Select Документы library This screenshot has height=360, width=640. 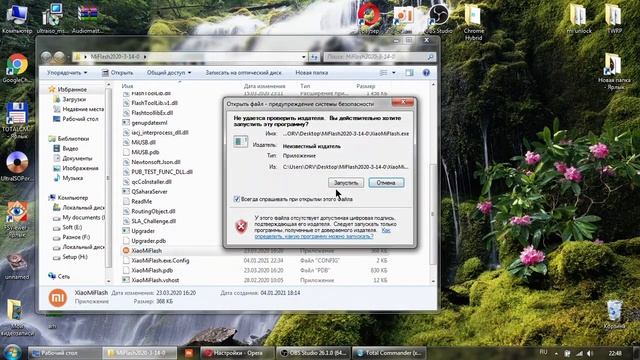pos(73,158)
